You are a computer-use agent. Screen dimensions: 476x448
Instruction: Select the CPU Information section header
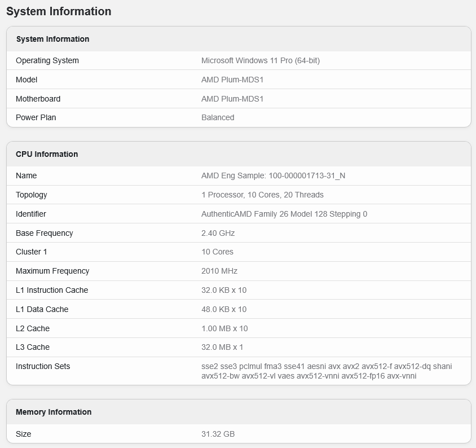point(46,153)
